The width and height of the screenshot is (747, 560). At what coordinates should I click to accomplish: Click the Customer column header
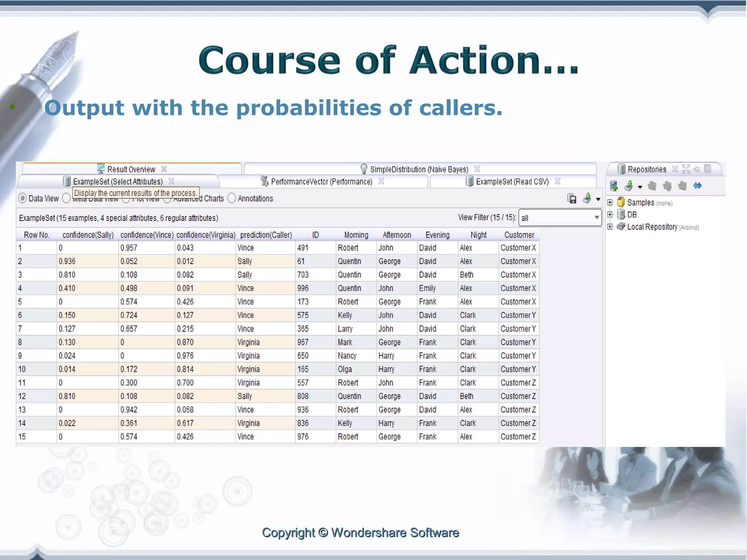click(x=519, y=235)
